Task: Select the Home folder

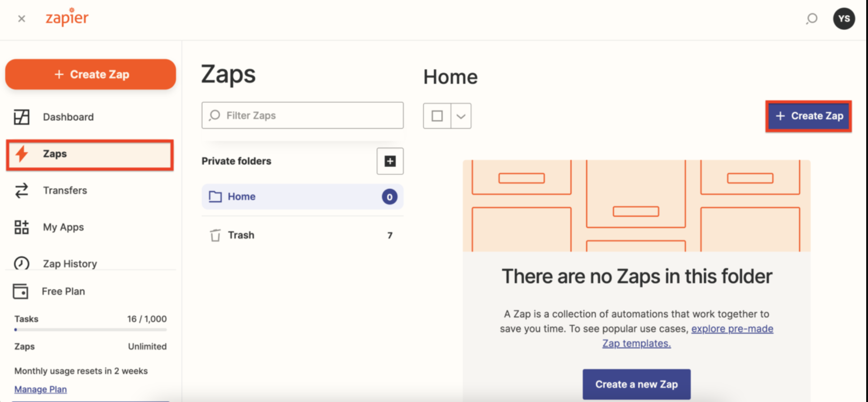Action: [x=303, y=197]
